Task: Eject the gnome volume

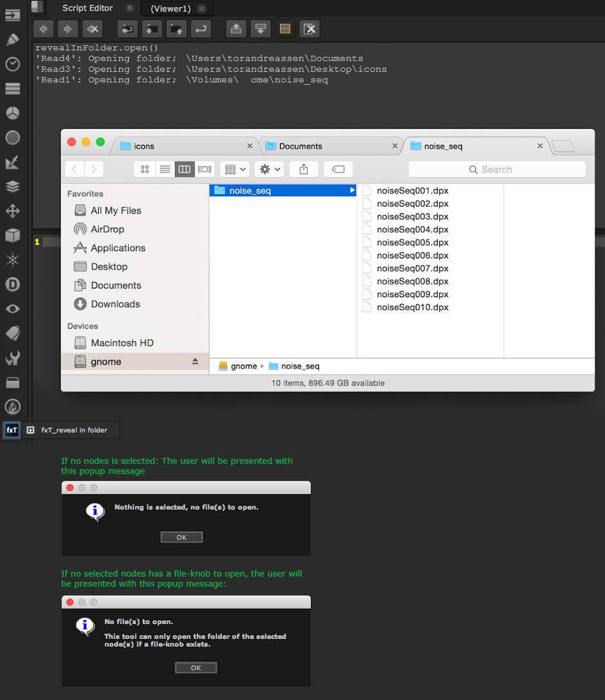Action: (195, 362)
